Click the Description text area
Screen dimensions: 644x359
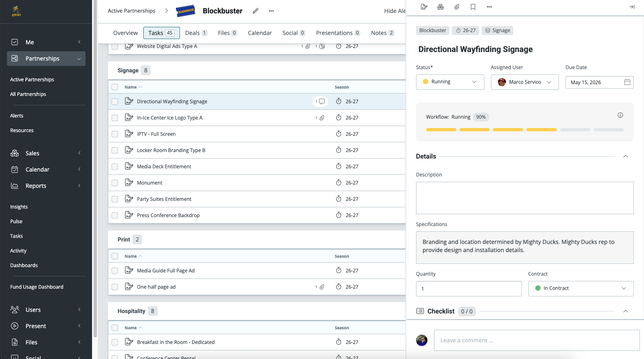tap(525, 198)
